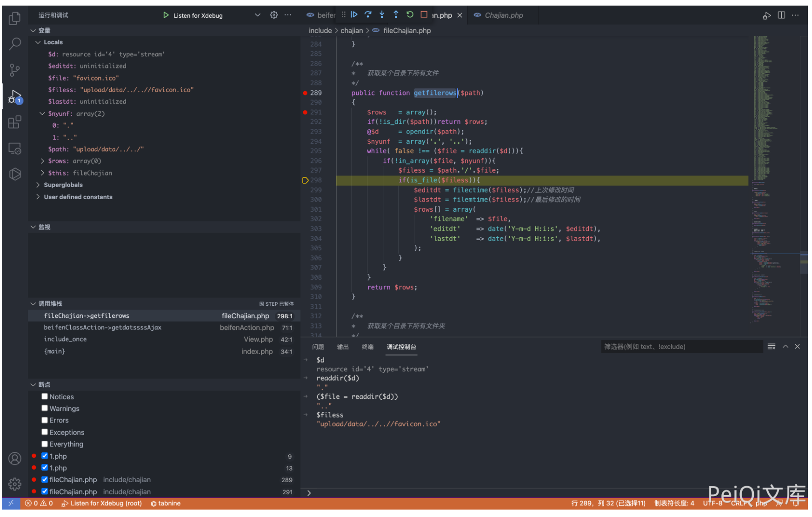The image size is (812, 517).
Task: Open the Search view icon
Action: 14,44
